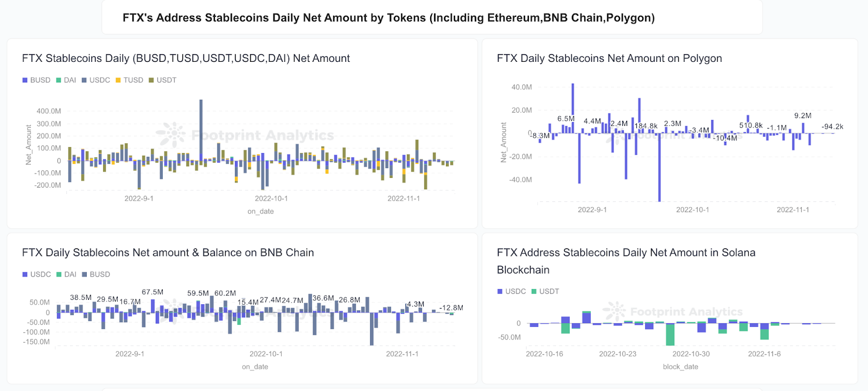
Task: Click the green DAI swatch in BNB Chain legend
Action: click(59, 274)
